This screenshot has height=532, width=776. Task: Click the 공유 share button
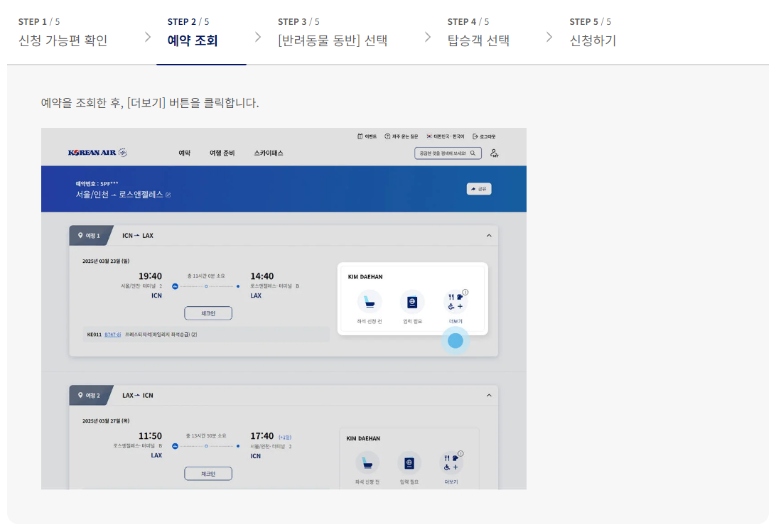[479, 189]
